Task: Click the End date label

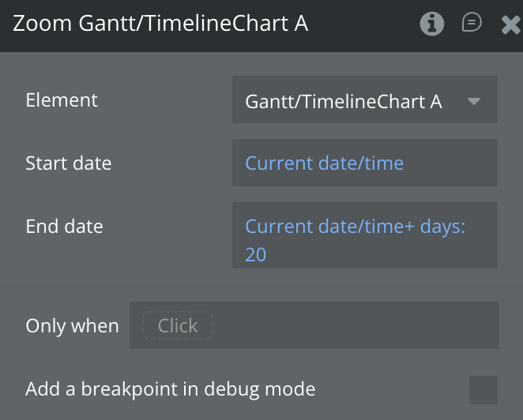Action: tap(65, 227)
